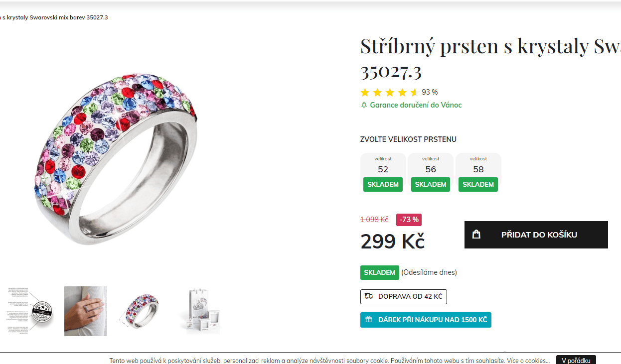Select the hand-wearing-ring photo thumbnail
Screen dimensions: 621x364
tap(85, 311)
